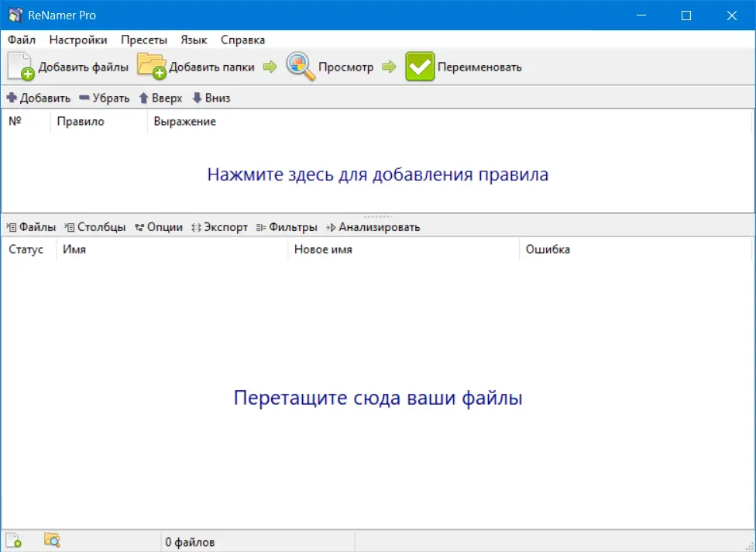Sort by the Ошибка column header
Screen dimensions: 756x552
tap(635, 250)
